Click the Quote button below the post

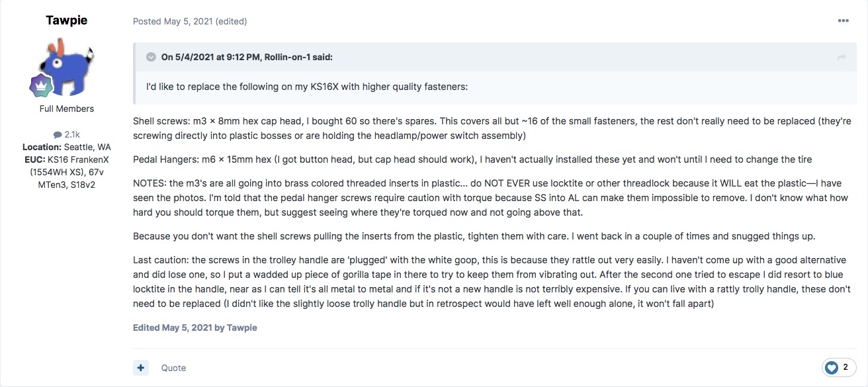(x=173, y=368)
